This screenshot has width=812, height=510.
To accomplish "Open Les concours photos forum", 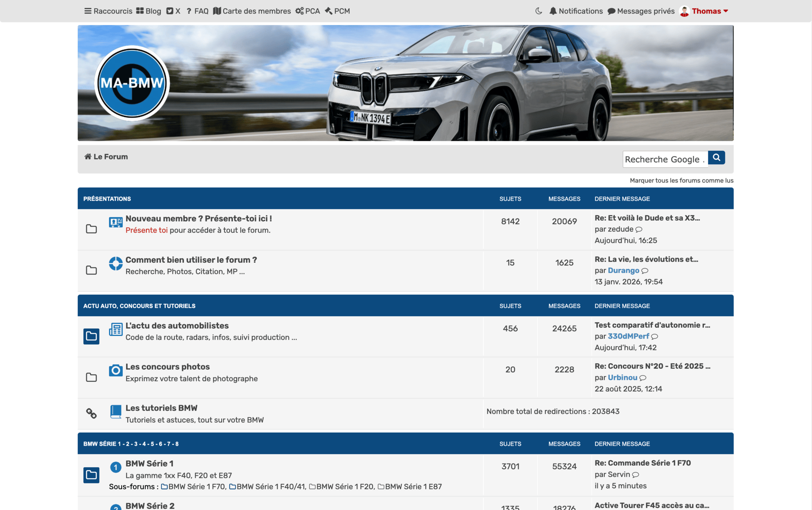I will [x=167, y=367].
